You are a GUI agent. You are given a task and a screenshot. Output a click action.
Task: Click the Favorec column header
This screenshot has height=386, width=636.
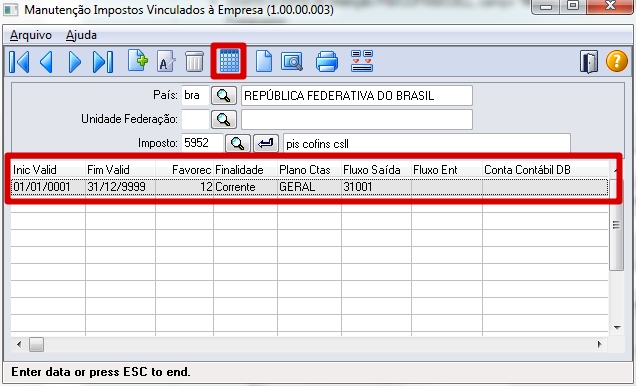click(184, 169)
